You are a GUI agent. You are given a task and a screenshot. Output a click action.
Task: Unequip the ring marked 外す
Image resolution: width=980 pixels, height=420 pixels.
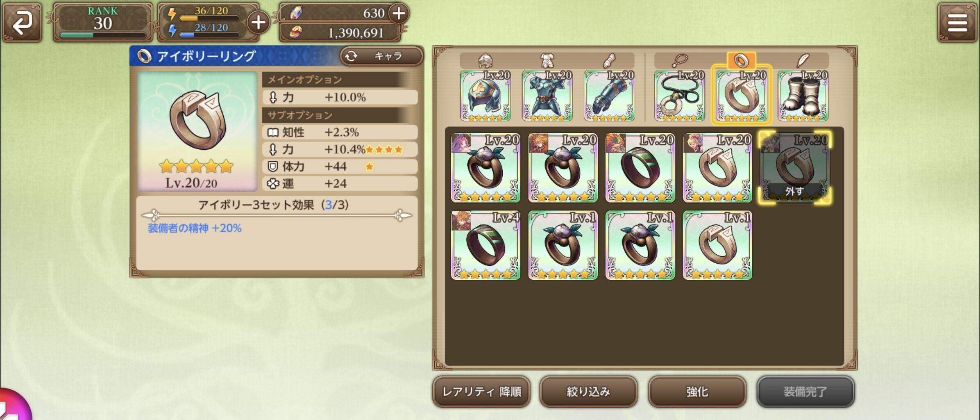pyautogui.click(x=795, y=168)
